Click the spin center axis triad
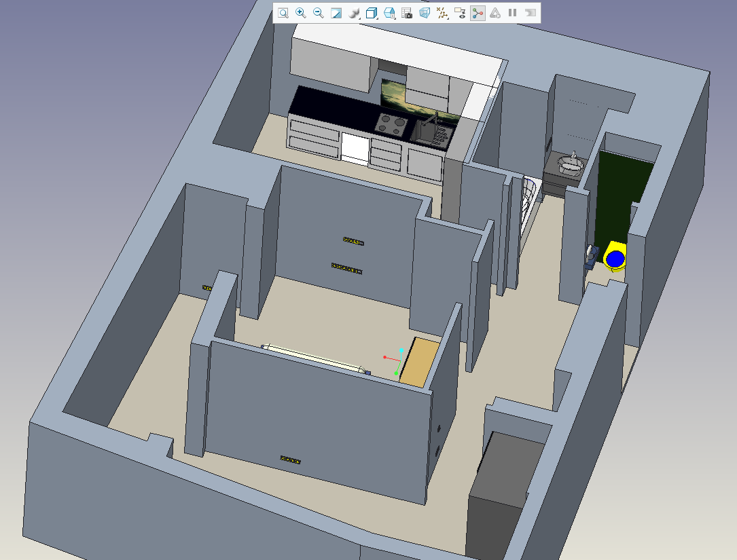This screenshot has width=737, height=560. point(394,362)
